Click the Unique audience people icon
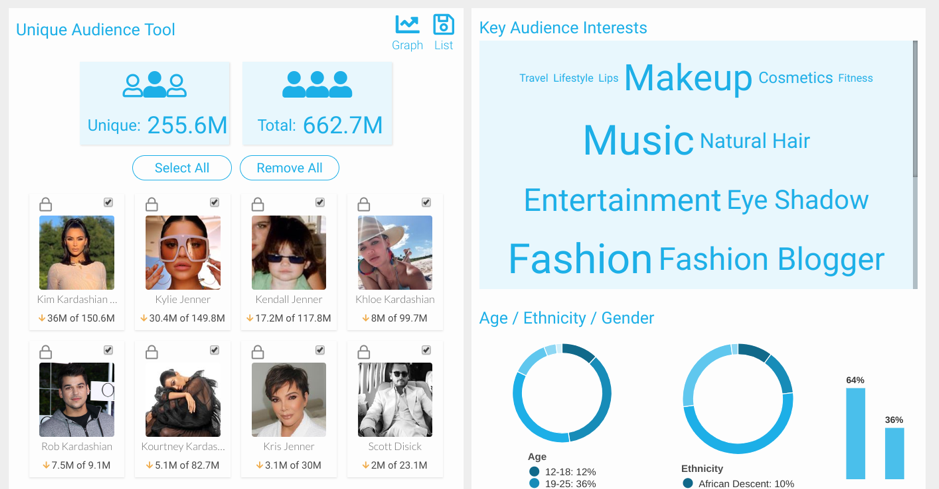This screenshot has width=939, height=489. 155,84
